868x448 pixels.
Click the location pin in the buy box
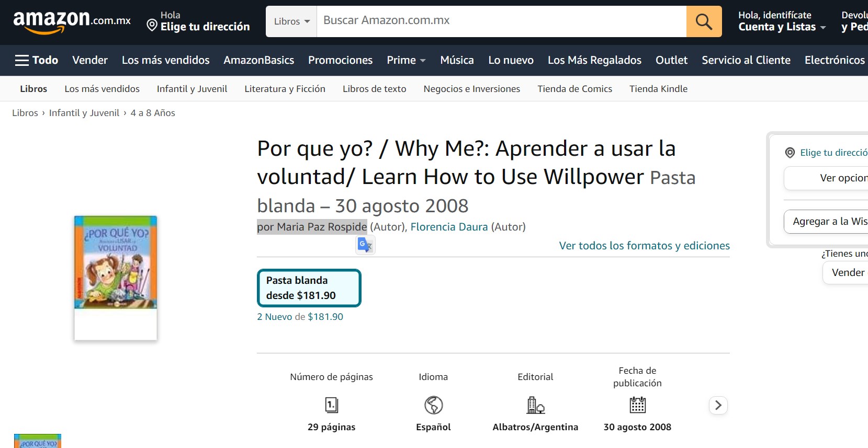coord(790,153)
